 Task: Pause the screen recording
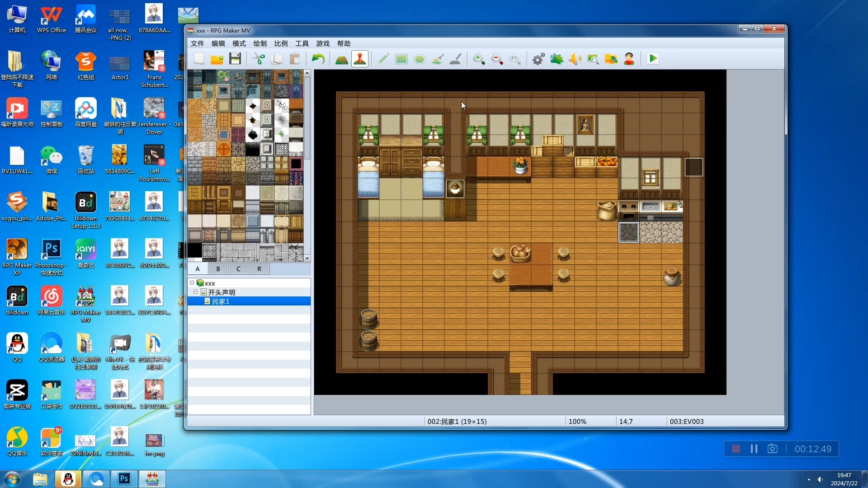(x=754, y=449)
